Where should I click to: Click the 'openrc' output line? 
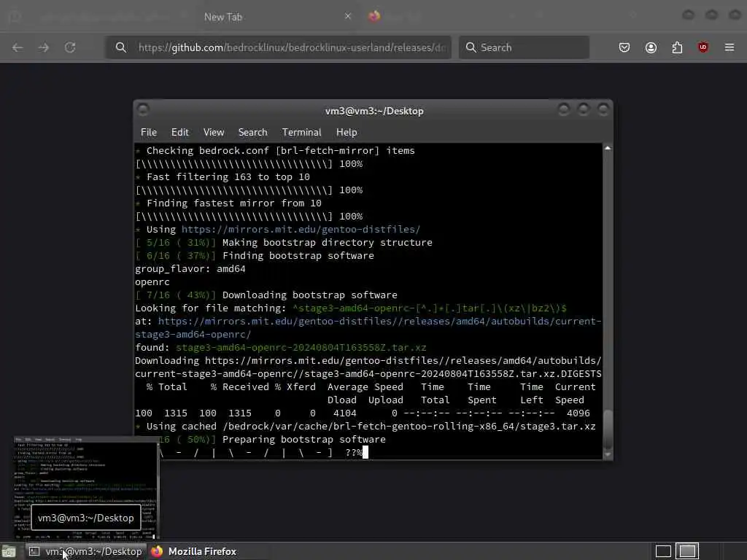pos(152,282)
